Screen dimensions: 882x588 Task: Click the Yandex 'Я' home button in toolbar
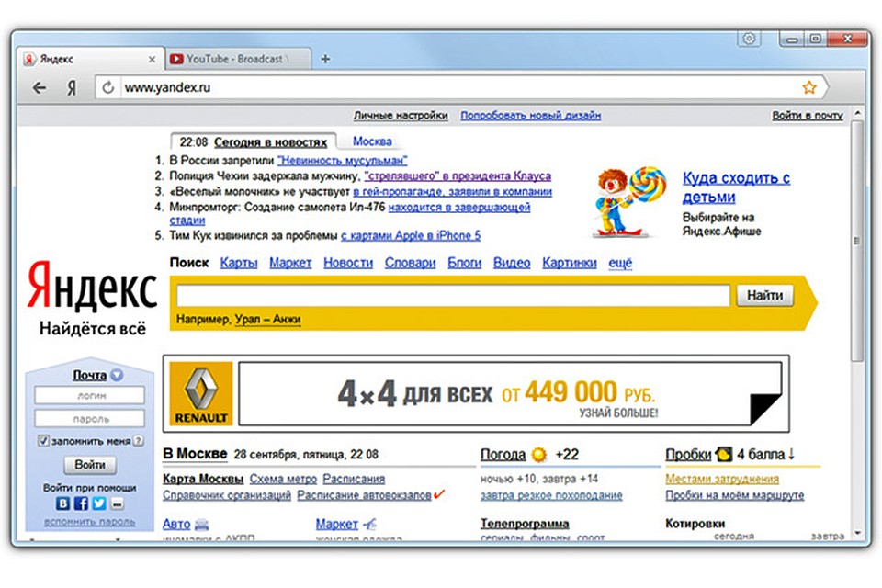point(72,88)
